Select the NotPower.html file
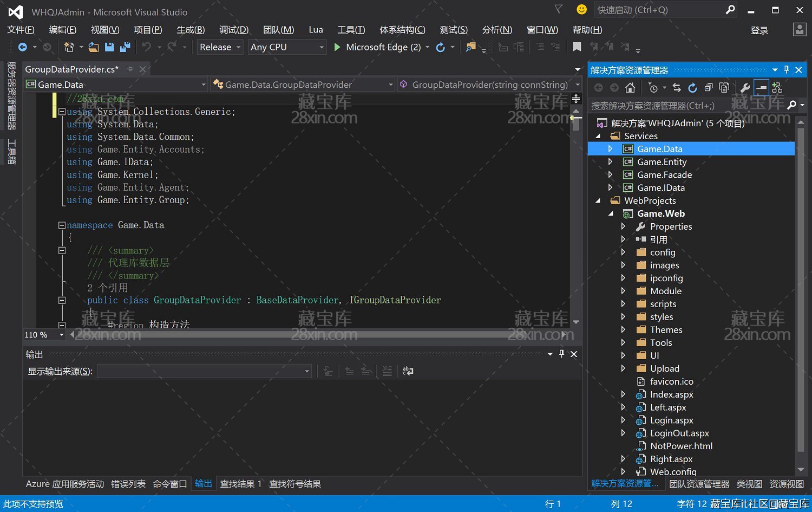 681,446
